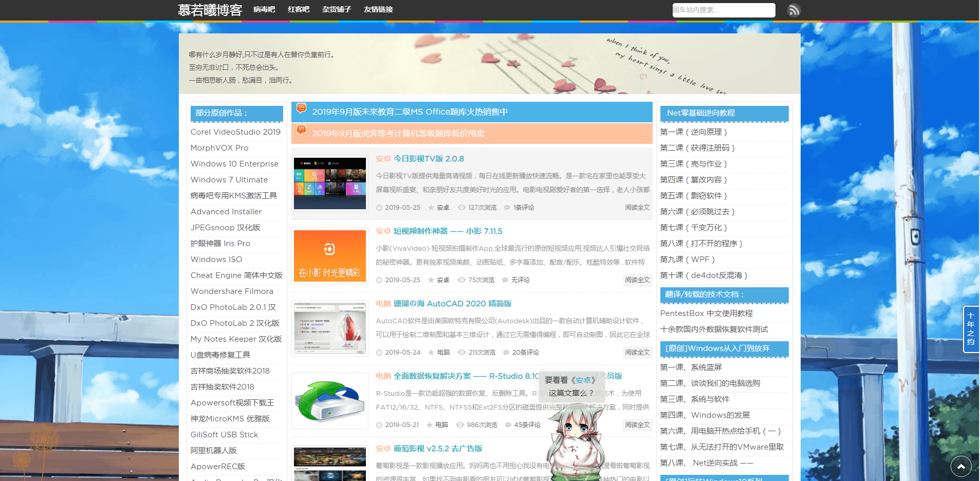
Task: Click the AutoCAD 2020 article thumbnail
Action: 329,328
